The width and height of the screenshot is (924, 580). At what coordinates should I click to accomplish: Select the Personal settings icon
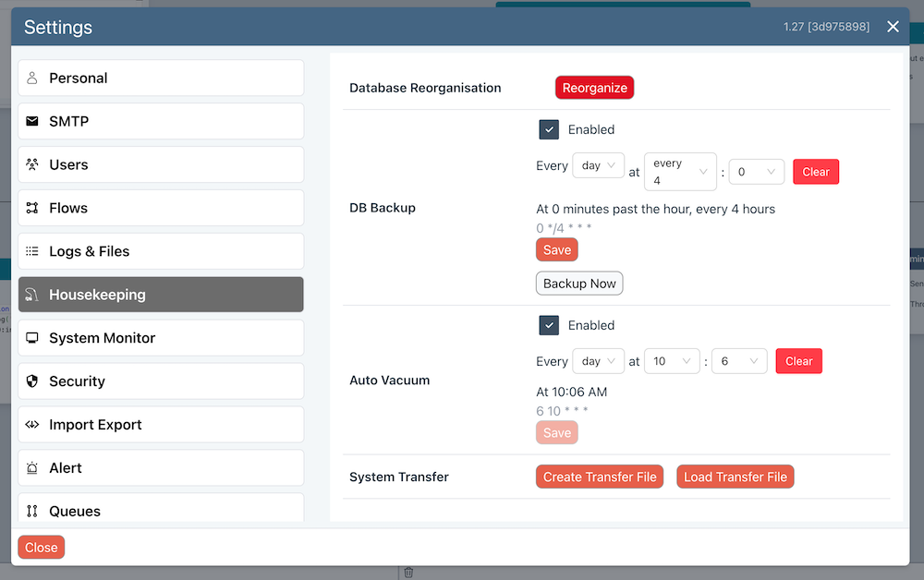tap(34, 78)
